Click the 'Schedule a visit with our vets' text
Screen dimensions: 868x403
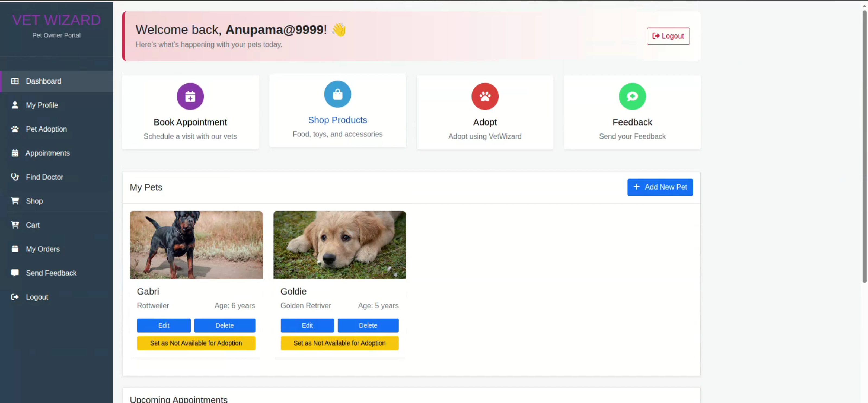(x=190, y=136)
